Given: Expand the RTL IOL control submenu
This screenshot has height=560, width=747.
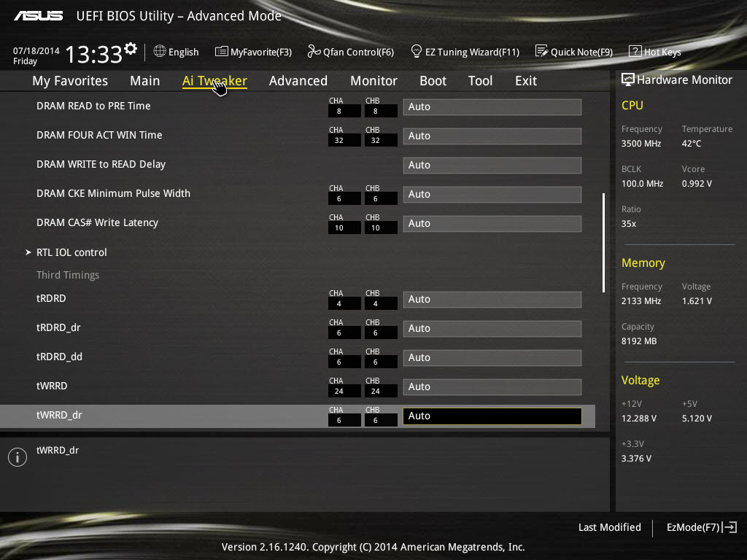Looking at the screenshot, I should (71, 252).
